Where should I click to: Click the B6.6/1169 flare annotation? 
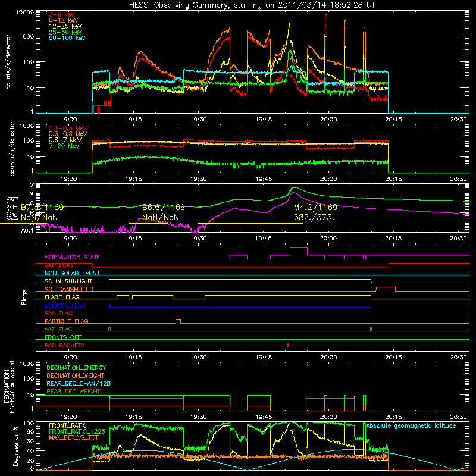pyautogui.click(x=163, y=207)
